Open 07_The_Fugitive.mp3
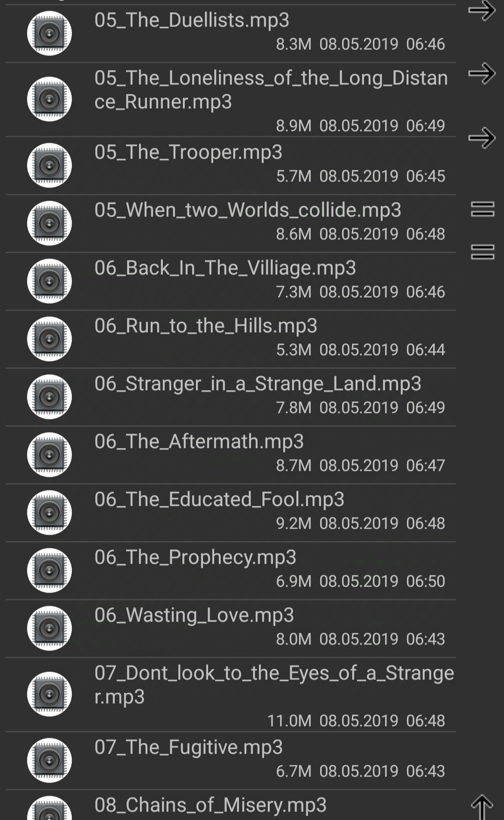Screen dimensions: 504x820 click(x=231, y=761)
